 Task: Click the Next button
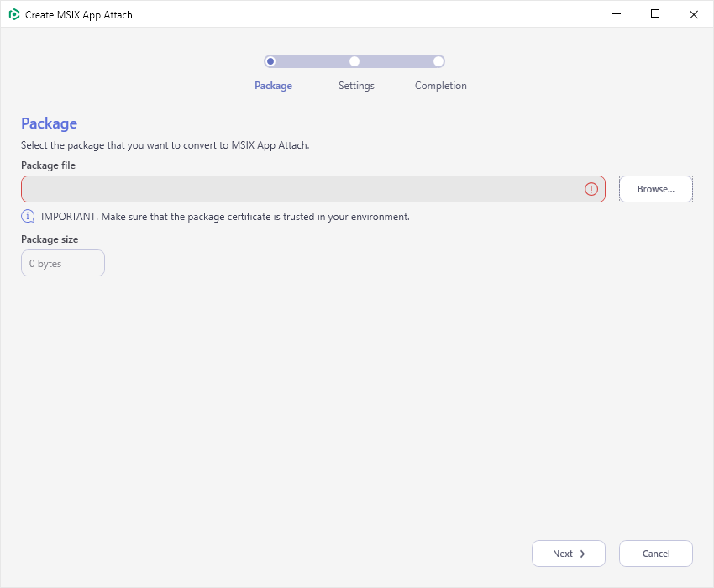569,554
